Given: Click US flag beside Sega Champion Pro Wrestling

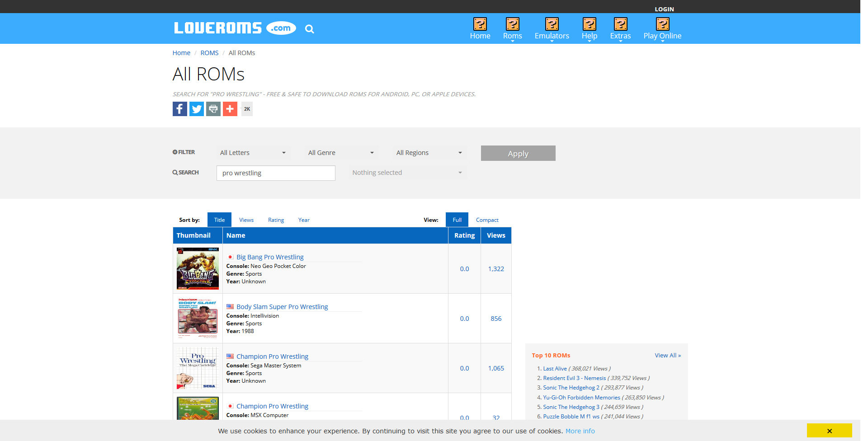Looking at the screenshot, I should (x=230, y=357).
